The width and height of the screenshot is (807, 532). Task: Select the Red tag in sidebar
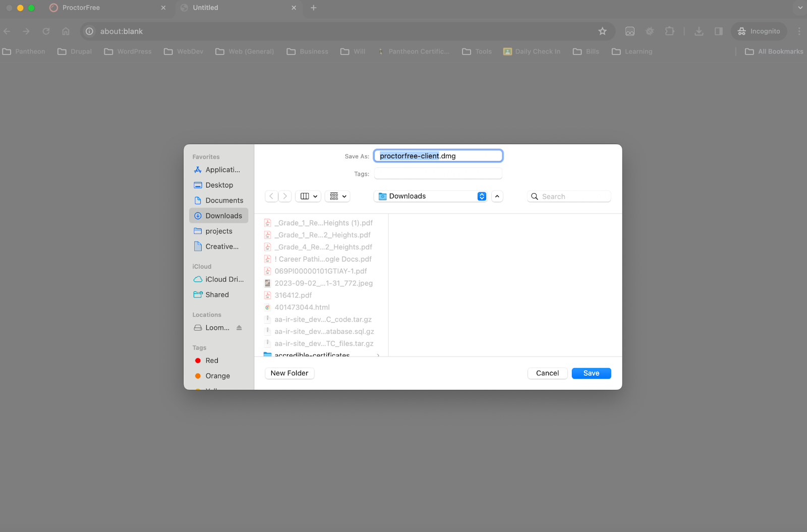(212, 361)
